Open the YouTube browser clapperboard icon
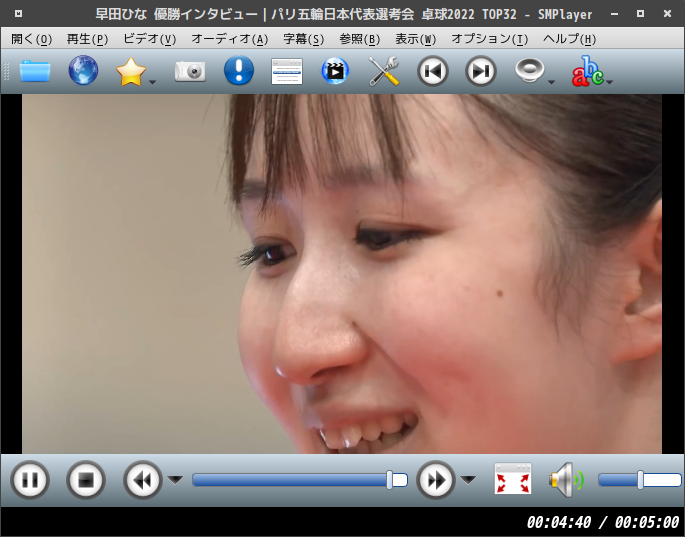 (x=335, y=71)
